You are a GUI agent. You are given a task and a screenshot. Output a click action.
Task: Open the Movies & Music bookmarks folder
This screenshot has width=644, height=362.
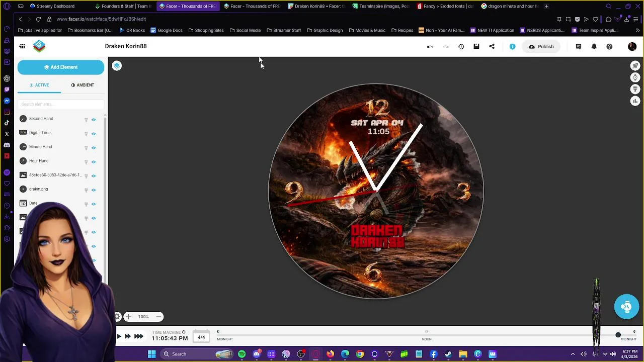(367, 30)
